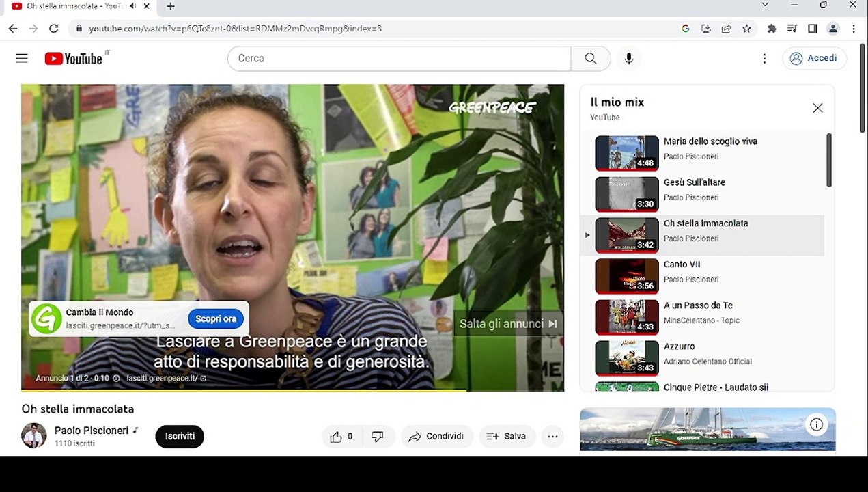The image size is (868, 492).
Task: Click the page vertical scrollbar
Action: [863, 89]
